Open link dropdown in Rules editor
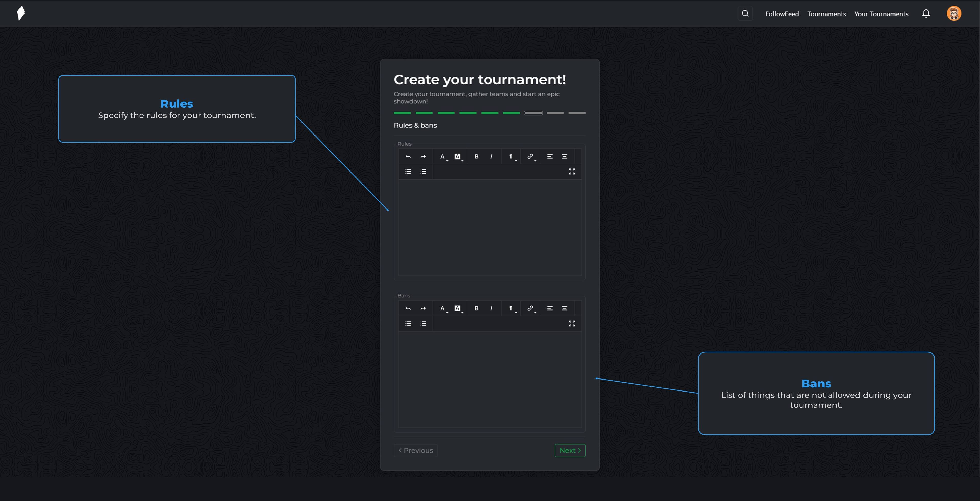980x501 pixels. tap(530, 156)
